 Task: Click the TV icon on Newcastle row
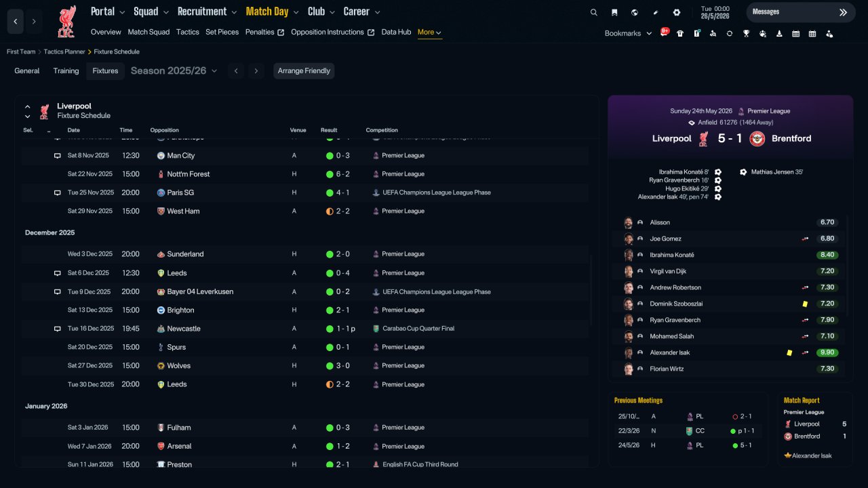(58, 329)
